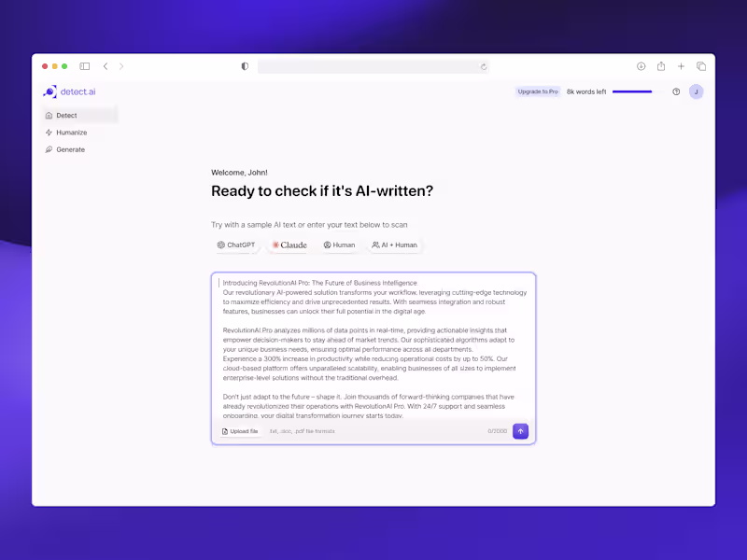Reload the page with refresh icon
The height and width of the screenshot is (560, 747).
484,66
